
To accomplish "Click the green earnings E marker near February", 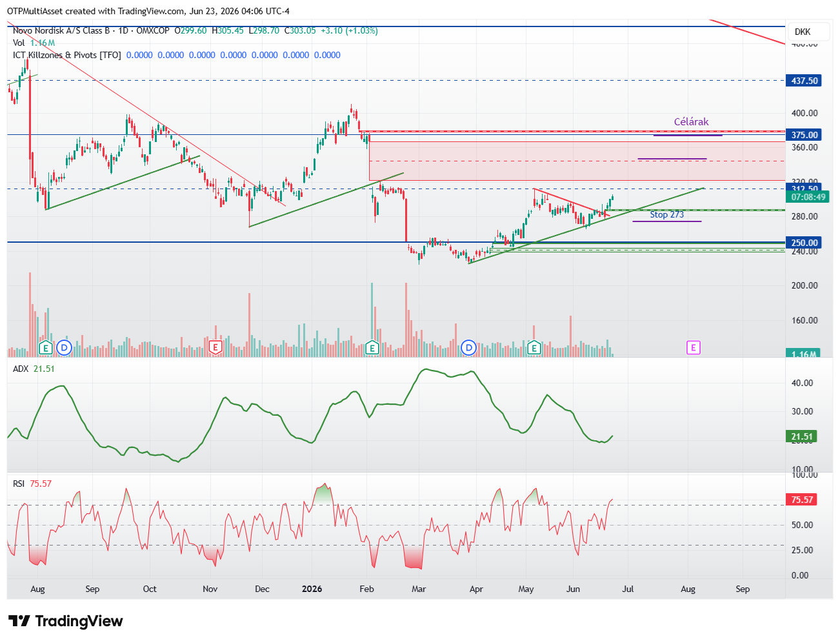I will [372, 348].
